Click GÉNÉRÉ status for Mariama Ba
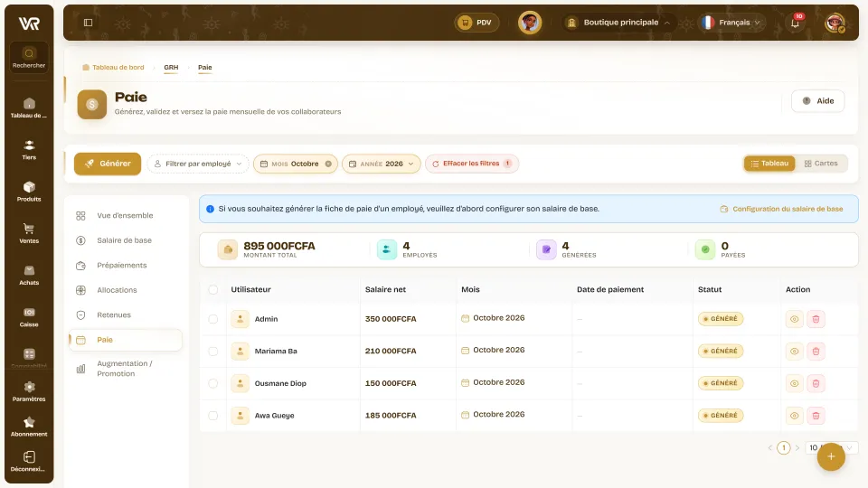The height and width of the screenshot is (488, 868). tap(721, 352)
